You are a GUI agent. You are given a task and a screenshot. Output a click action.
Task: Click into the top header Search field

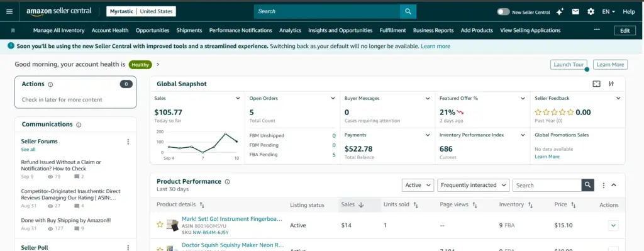327,11
